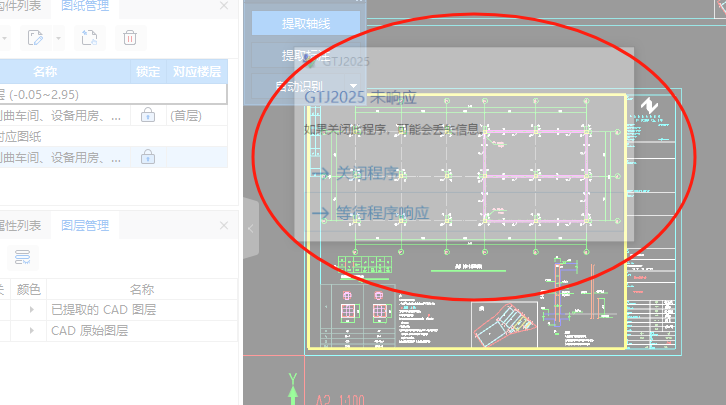Image resolution: width=726 pixels, height=405 pixels.
Task: Switch to the 图层管理 tab
Action: coord(85,225)
